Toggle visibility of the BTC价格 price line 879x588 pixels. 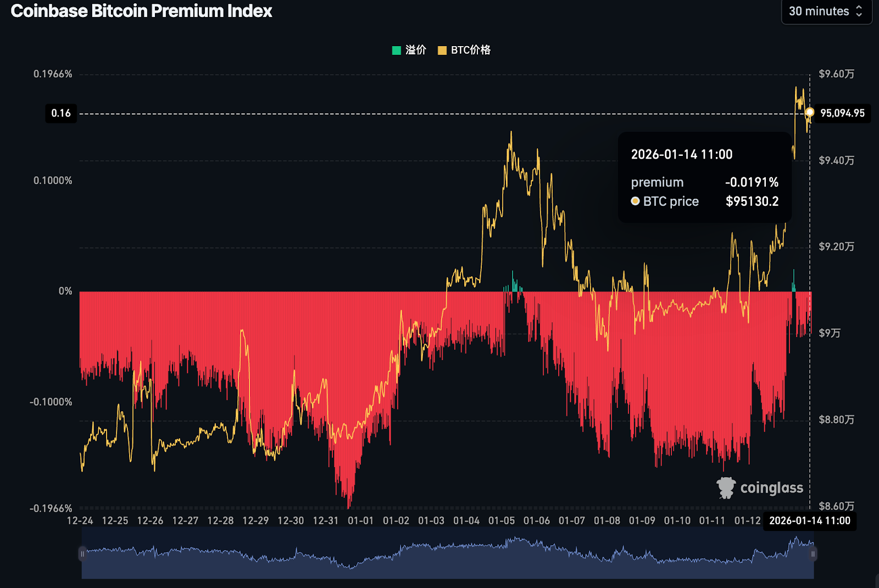[464, 50]
